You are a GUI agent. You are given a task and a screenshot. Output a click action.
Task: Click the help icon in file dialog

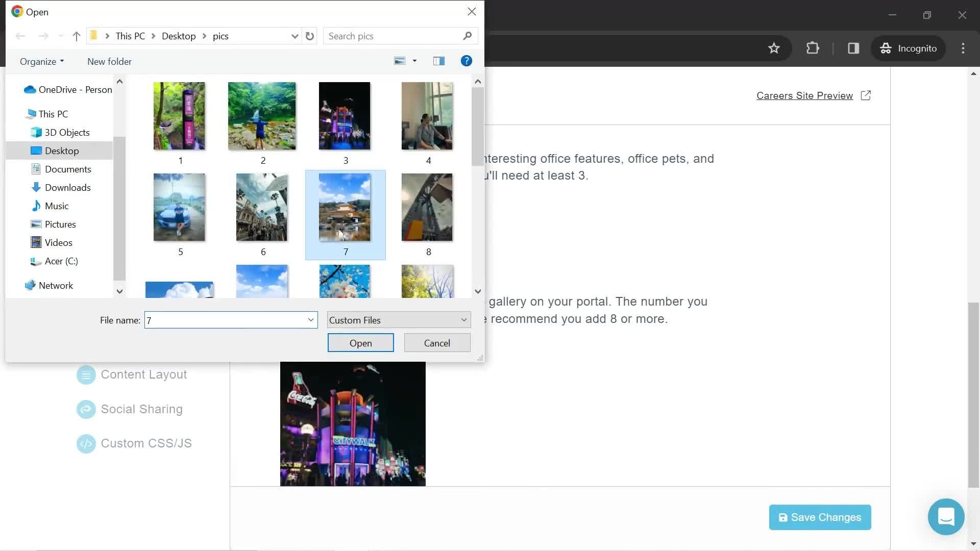pos(467,61)
